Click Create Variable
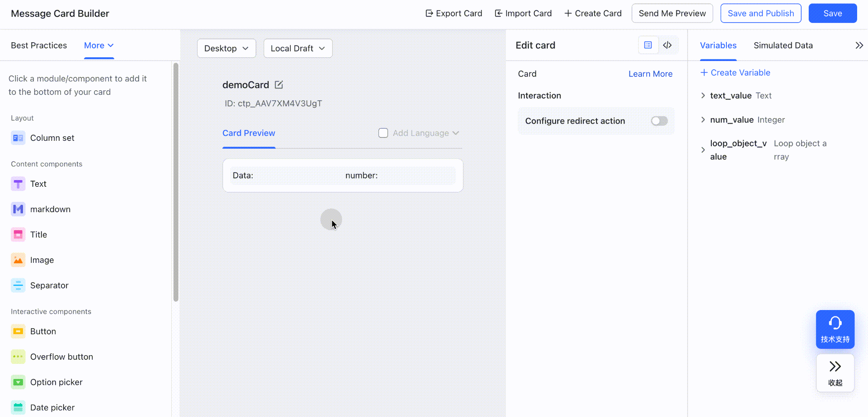The image size is (868, 417). (x=735, y=73)
